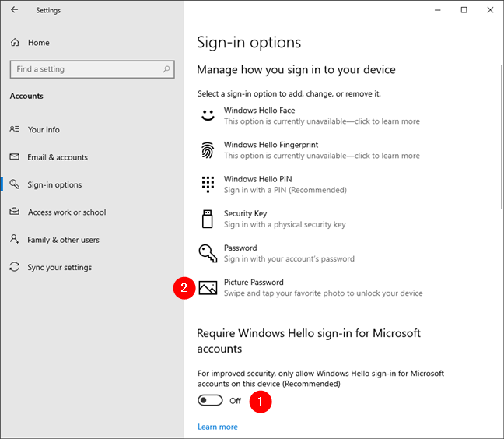Click the Sign-in options key icon
The image size is (504, 439).
coord(15,184)
